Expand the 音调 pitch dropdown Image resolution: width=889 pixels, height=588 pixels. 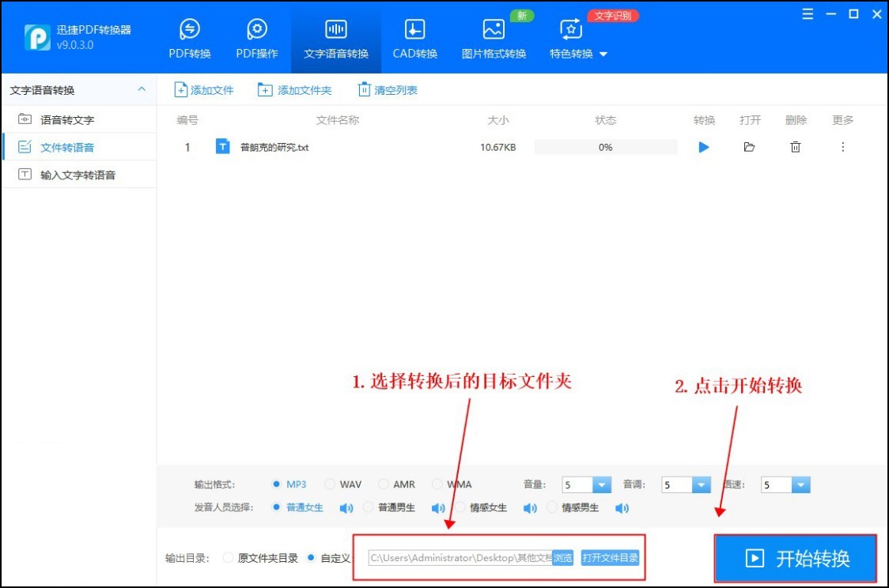[x=702, y=484]
